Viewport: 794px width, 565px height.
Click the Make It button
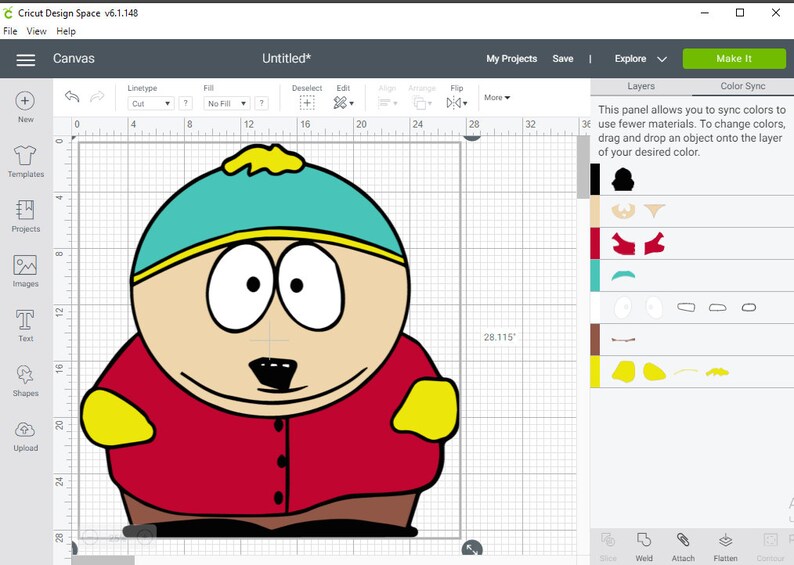click(734, 59)
